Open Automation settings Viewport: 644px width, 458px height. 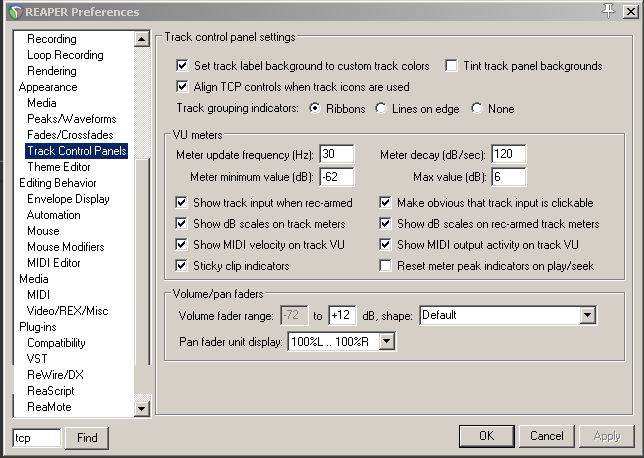pos(54,215)
